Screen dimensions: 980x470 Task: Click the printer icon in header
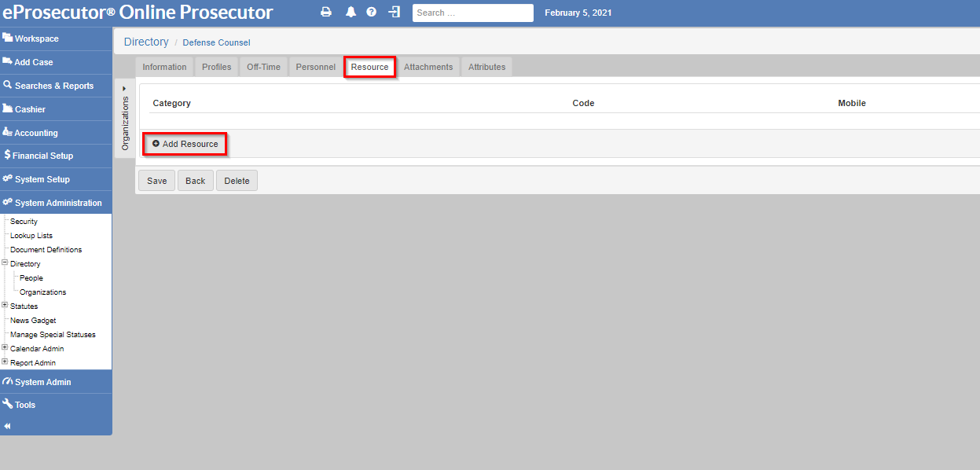326,13
